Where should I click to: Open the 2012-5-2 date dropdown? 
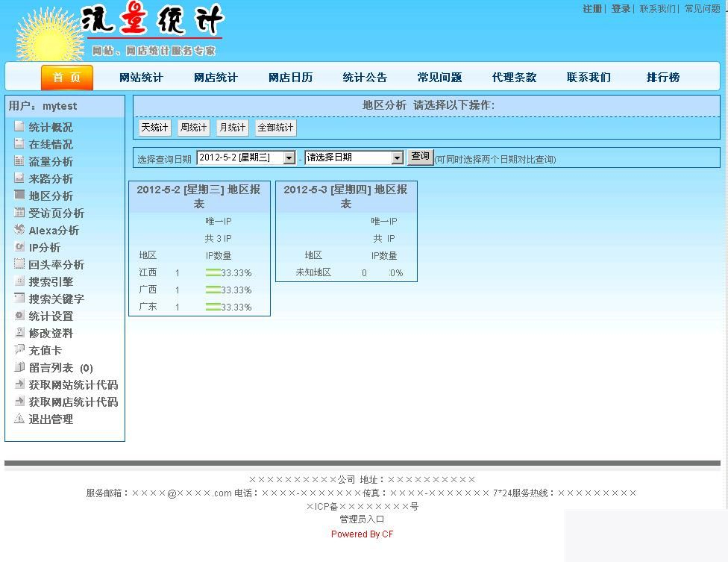pos(291,157)
